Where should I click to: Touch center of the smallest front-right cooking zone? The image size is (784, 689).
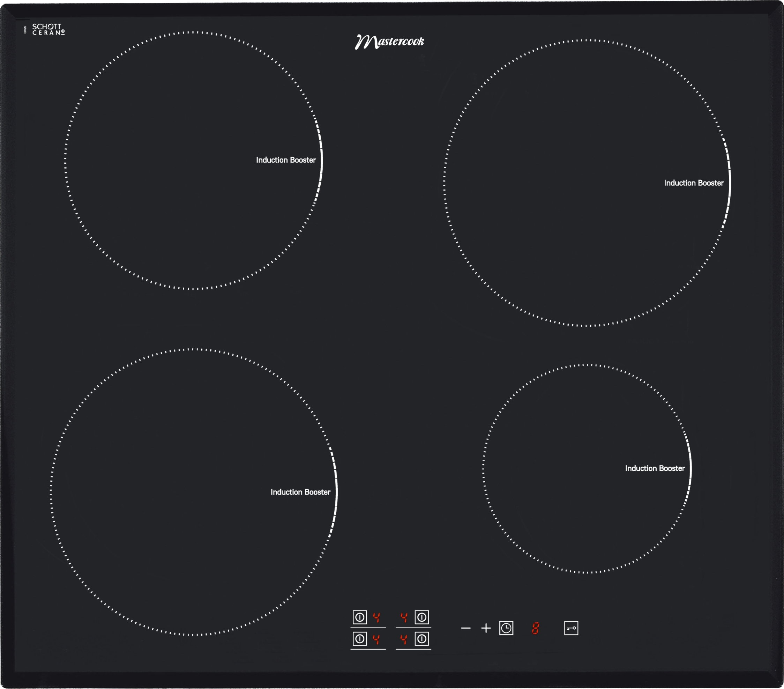pyautogui.click(x=587, y=469)
